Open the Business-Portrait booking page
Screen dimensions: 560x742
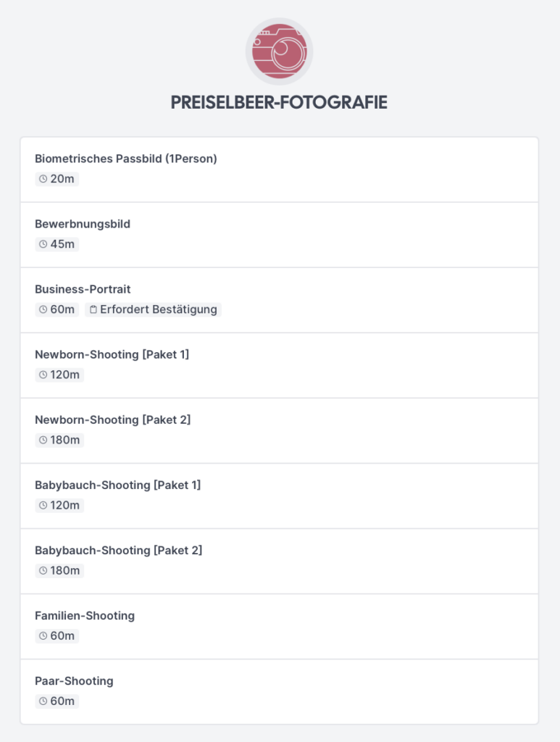[279, 301]
